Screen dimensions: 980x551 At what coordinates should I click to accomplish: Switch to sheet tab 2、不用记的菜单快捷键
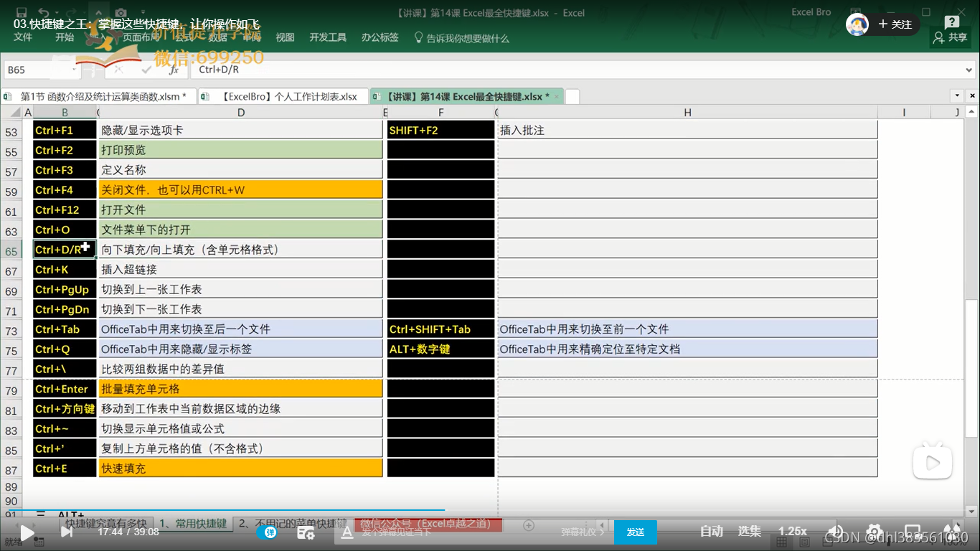[x=292, y=524]
